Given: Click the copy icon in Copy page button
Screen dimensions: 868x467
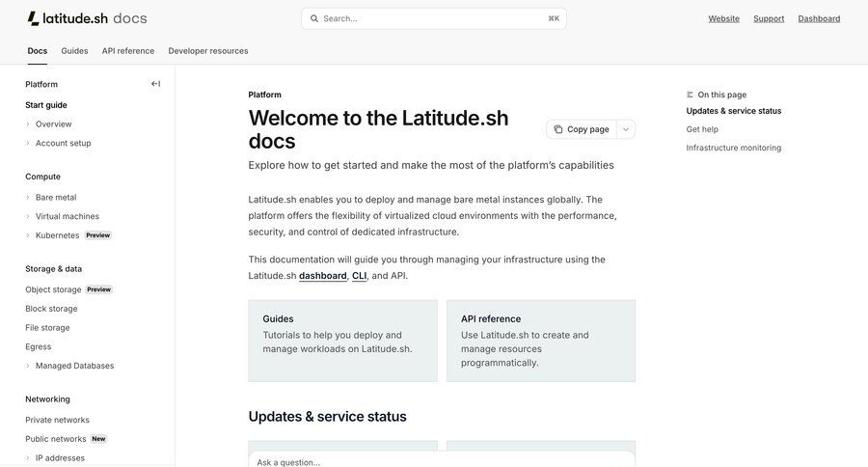Looking at the screenshot, I should coord(558,129).
